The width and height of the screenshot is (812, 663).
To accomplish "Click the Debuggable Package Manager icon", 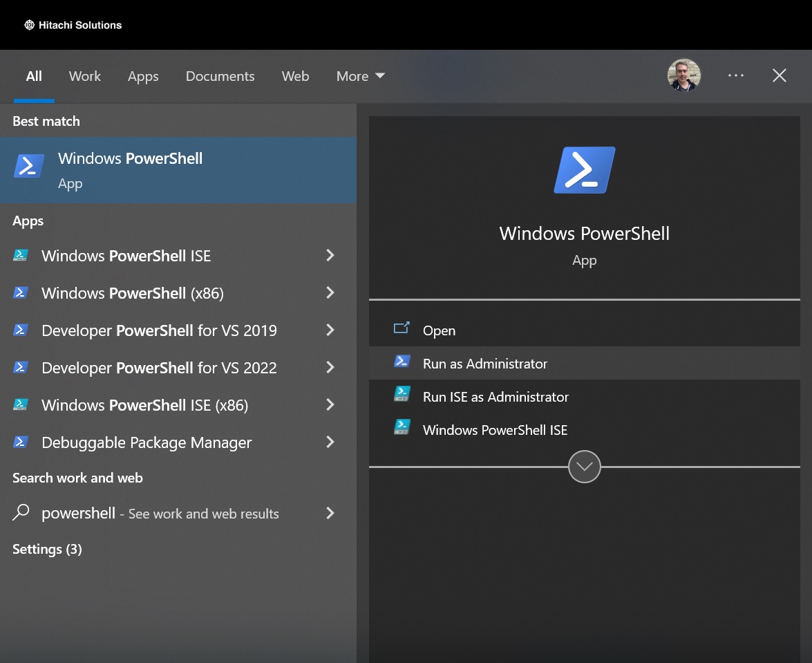I will (21, 442).
